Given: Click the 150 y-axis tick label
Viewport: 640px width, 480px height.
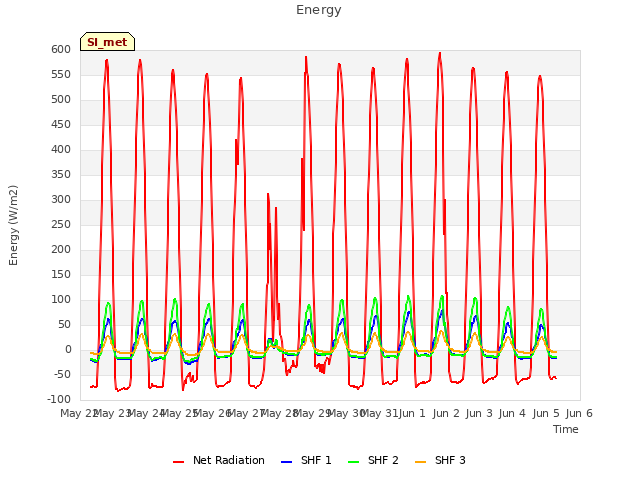Looking at the screenshot, I should [61, 275].
